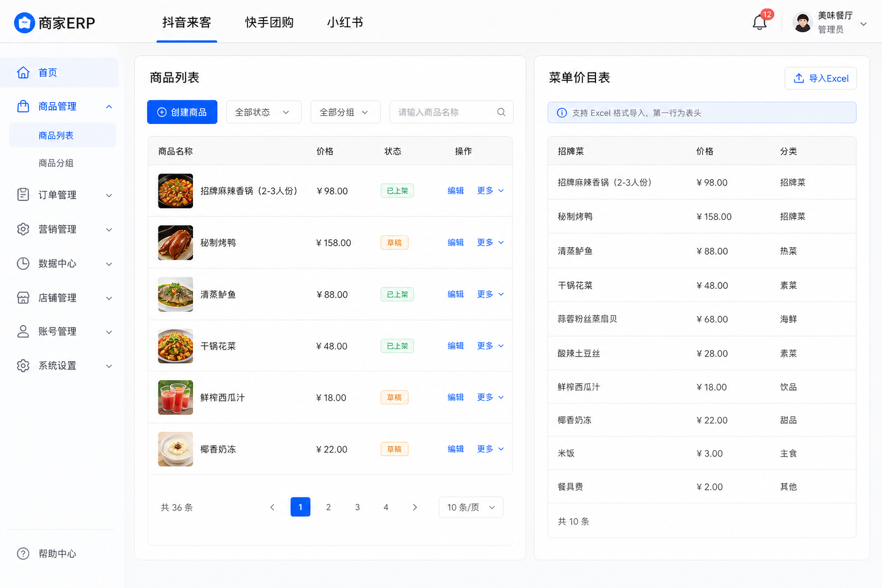The image size is (882, 588).
Task: Click 酸辣土豆丝 row name
Action: [x=579, y=353]
